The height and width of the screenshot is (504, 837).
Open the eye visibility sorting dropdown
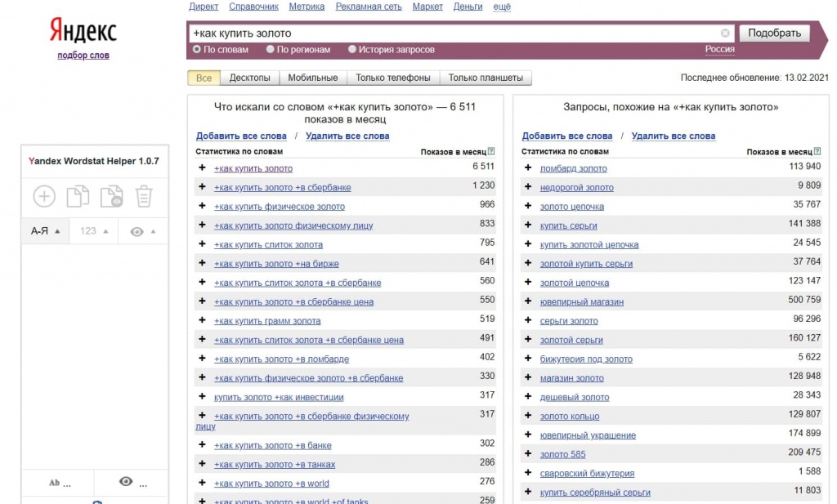[x=138, y=231]
